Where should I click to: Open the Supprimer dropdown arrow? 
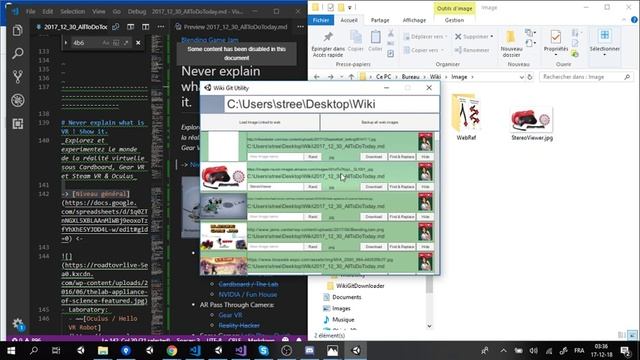point(492,37)
